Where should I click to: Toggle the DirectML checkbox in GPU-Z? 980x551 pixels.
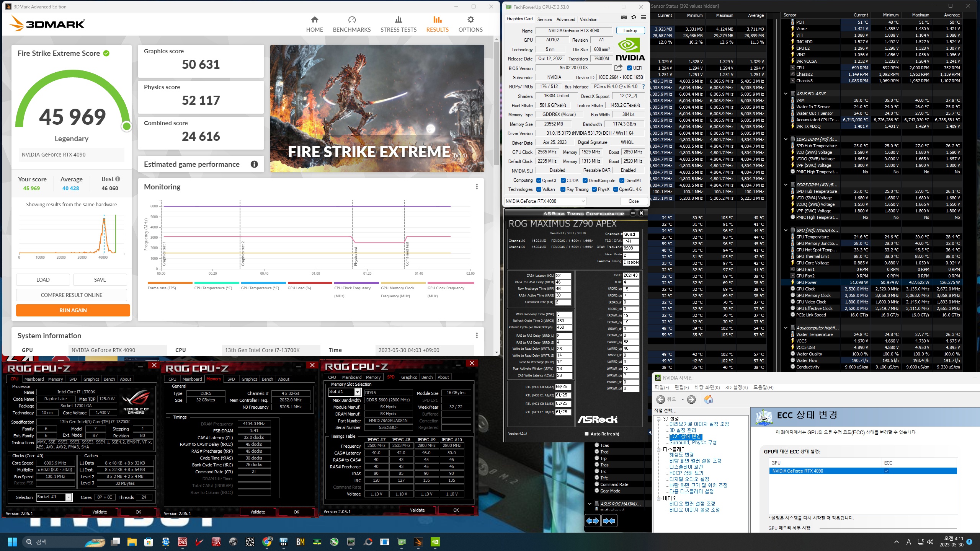pyautogui.click(x=622, y=181)
